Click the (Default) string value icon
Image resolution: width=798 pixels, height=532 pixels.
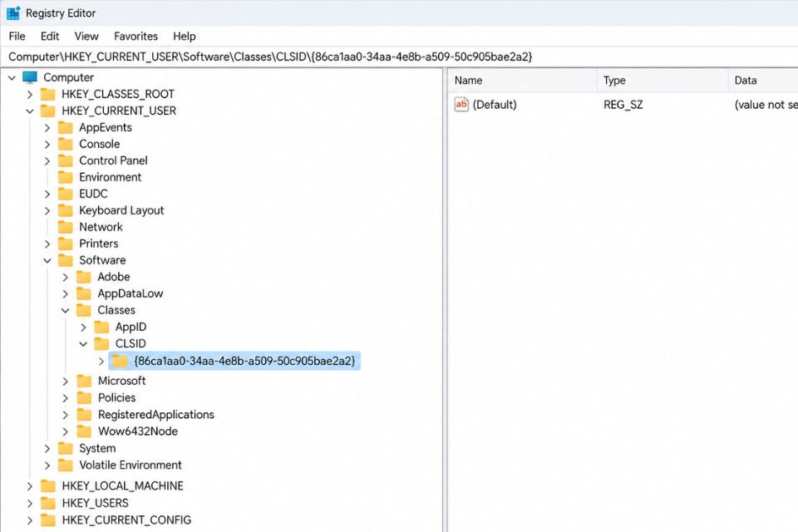[461, 105]
